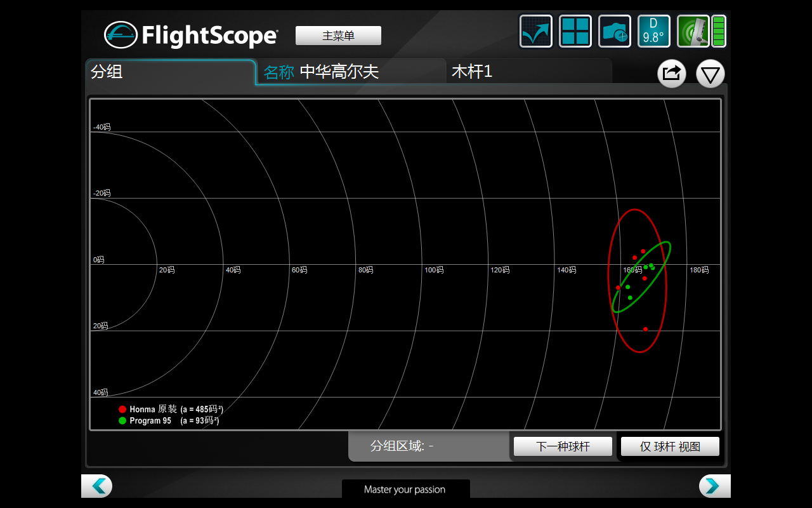
Task: Click the four-tile grid view icon
Action: 575,31
